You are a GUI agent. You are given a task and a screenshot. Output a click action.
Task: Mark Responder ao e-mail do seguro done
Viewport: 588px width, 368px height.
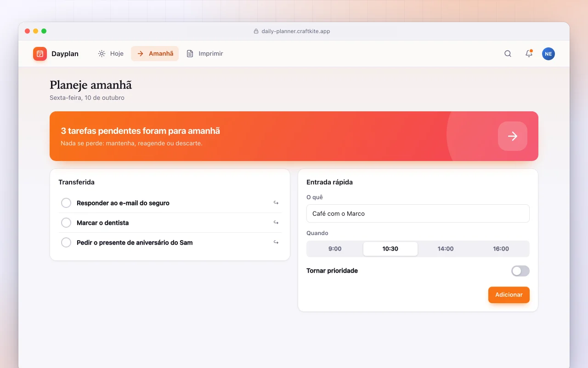click(66, 203)
